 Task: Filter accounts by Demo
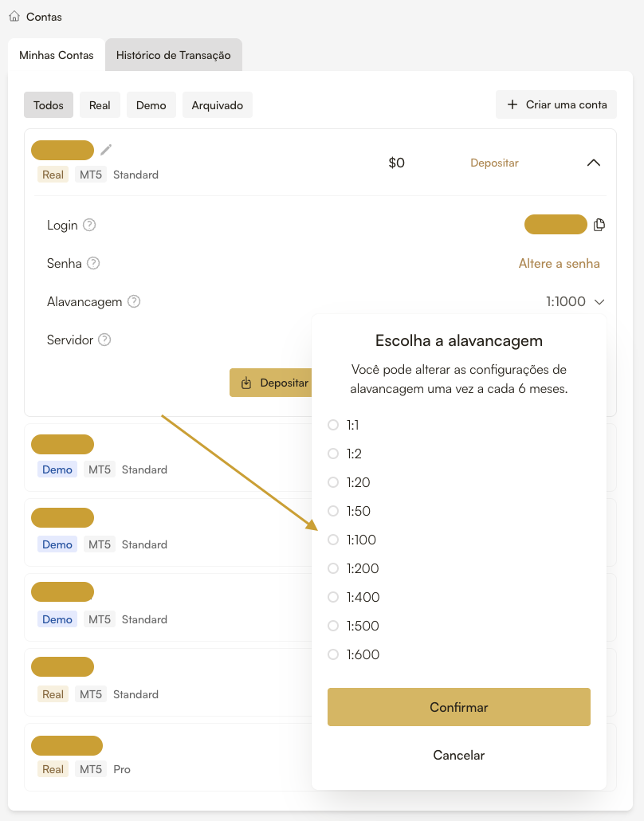pos(151,105)
